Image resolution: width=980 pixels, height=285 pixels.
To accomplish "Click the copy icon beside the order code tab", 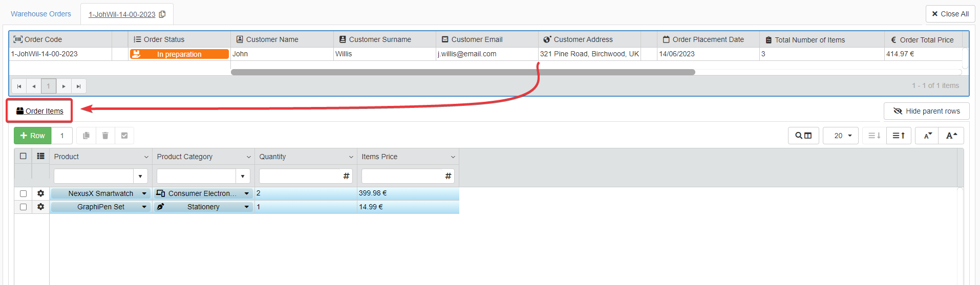I will (x=162, y=14).
